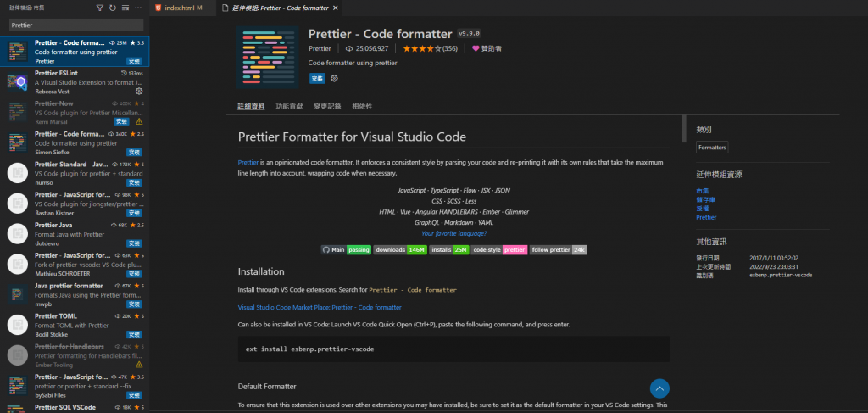Click the warning icon on Prettier Now
868x413 pixels.
pyautogui.click(x=139, y=121)
